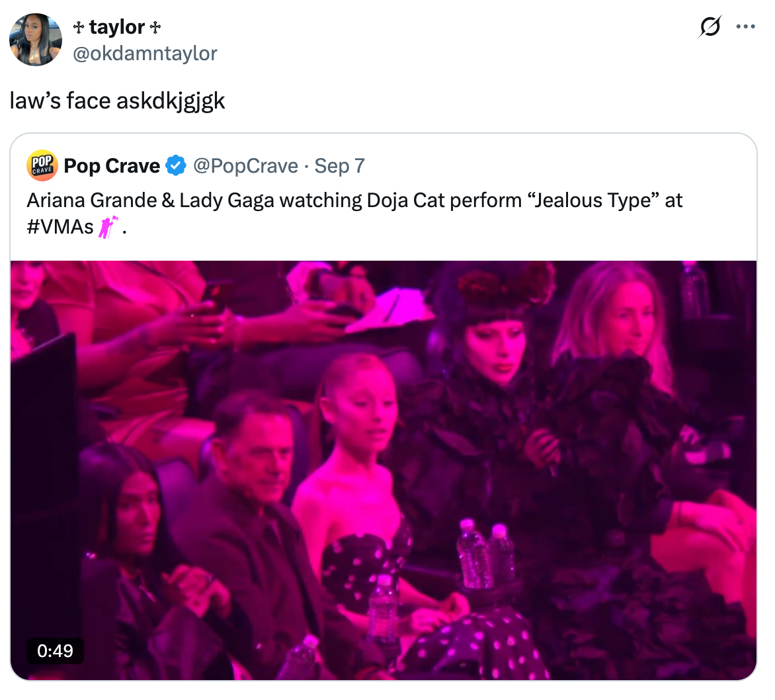775x700 pixels.
Task: Open okdamntaylor's profile picture
Action: pos(36,40)
